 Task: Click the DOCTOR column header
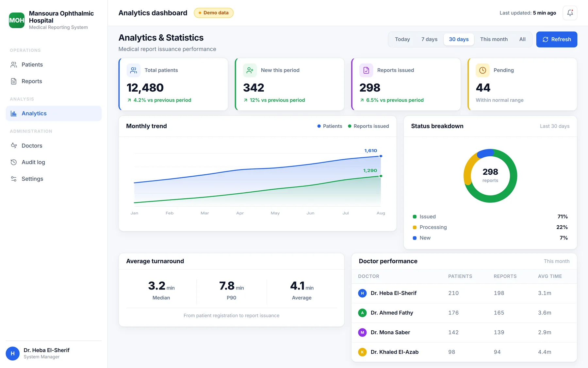(368, 276)
